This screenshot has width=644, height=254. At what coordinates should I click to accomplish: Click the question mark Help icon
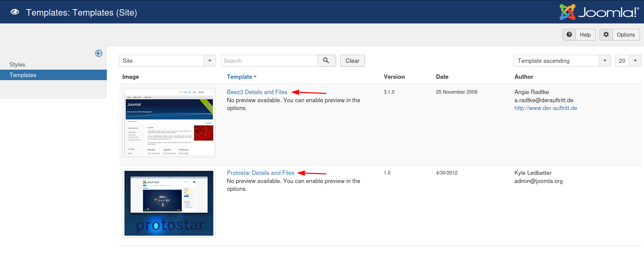click(x=569, y=35)
